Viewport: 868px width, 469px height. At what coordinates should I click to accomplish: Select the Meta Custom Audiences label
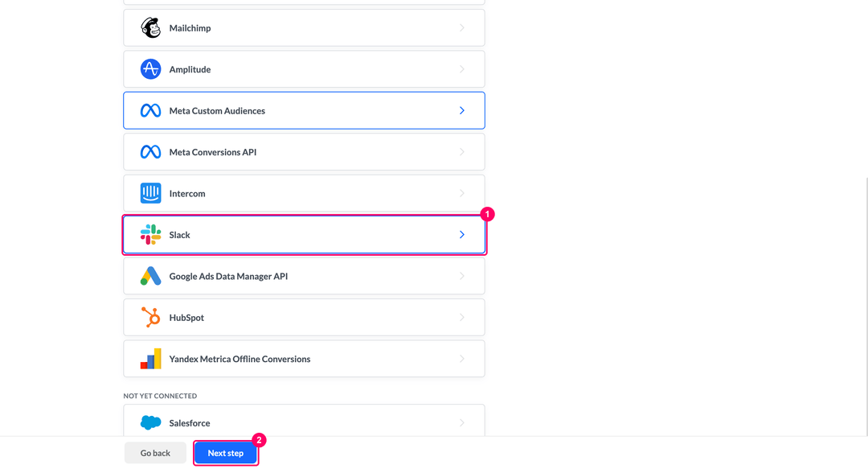[217, 111]
